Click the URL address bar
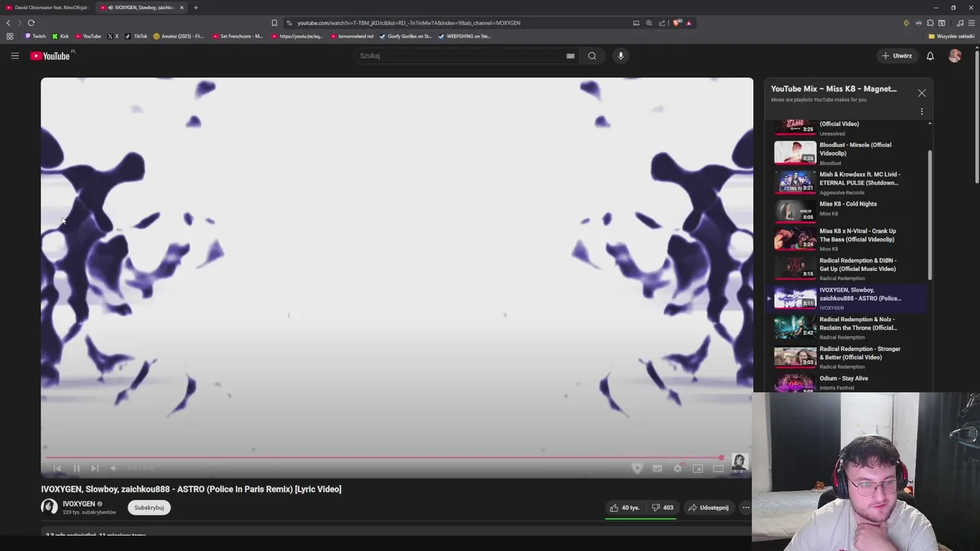 [459, 23]
